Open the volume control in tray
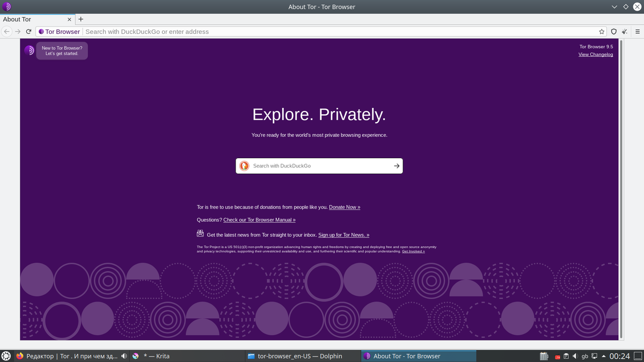Screen dimensions: 644x362 575,356
